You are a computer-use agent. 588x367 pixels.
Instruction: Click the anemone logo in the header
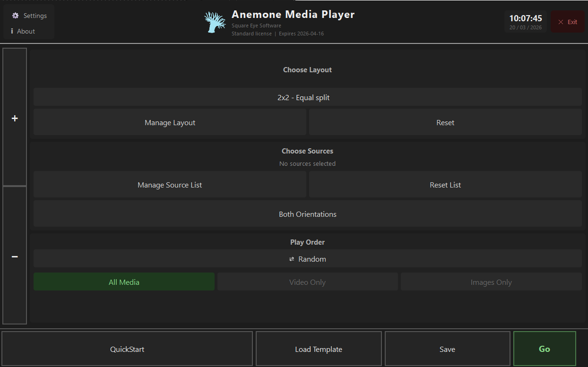(215, 22)
